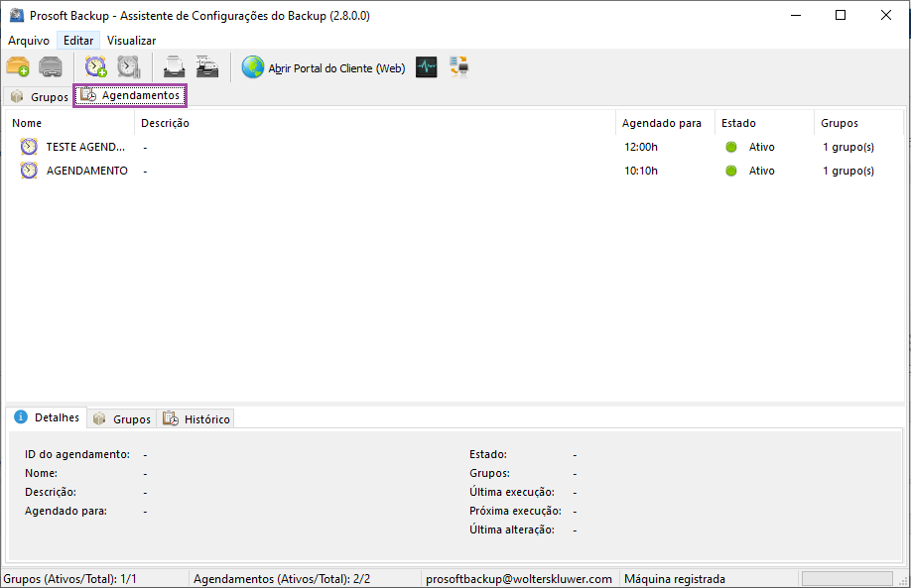Screen dimensions: 911x588
Task: Click 1 grupo(s) in the 12:00h row
Action: (848, 147)
